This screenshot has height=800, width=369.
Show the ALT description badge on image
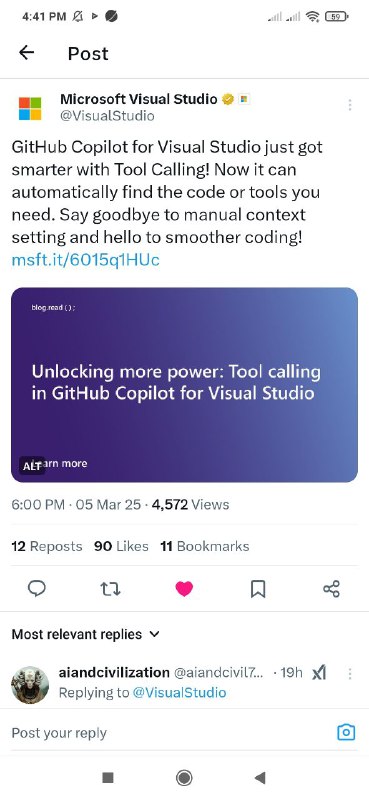32,466
